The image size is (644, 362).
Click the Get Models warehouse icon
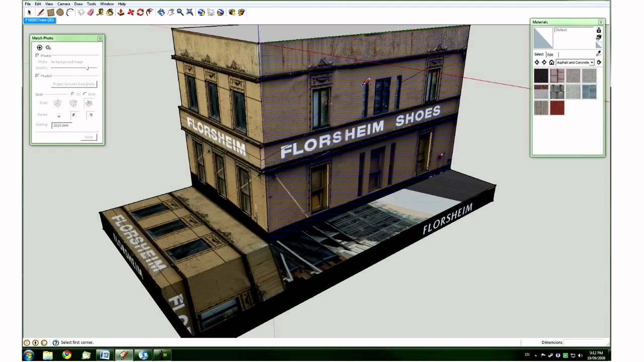232,12
